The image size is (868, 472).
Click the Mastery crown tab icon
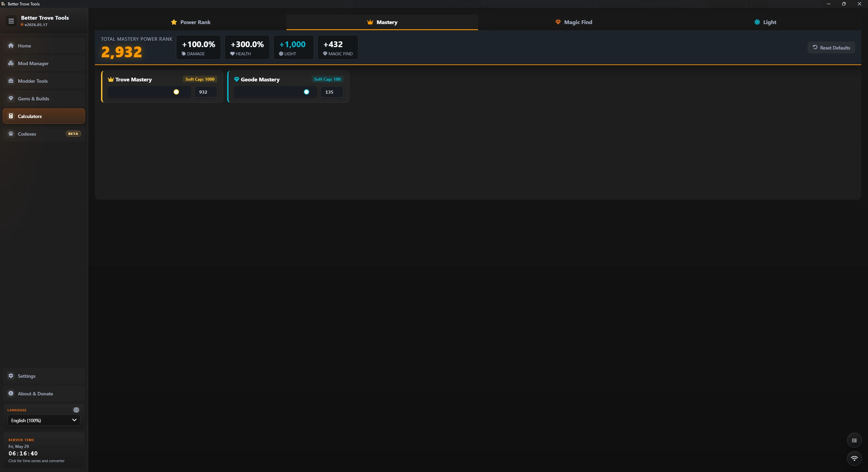[370, 22]
